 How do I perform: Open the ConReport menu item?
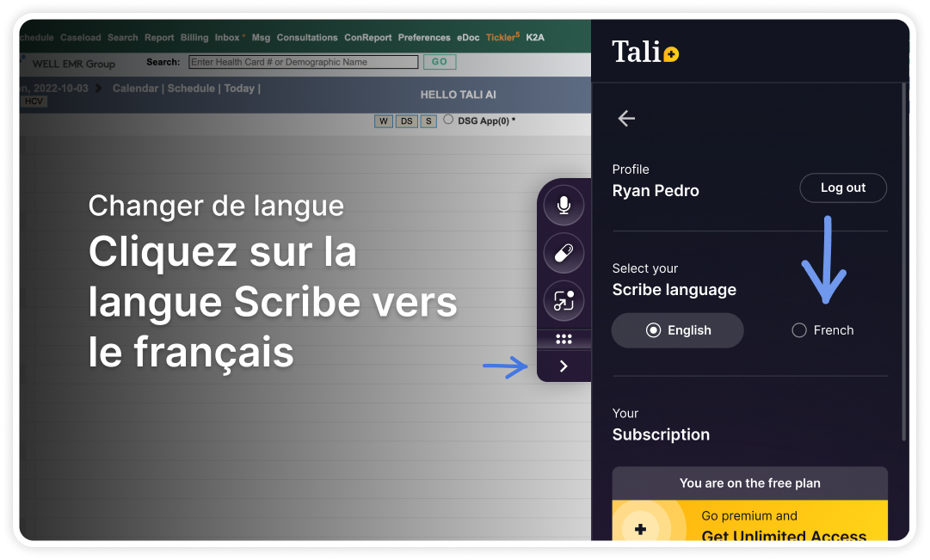367,37
